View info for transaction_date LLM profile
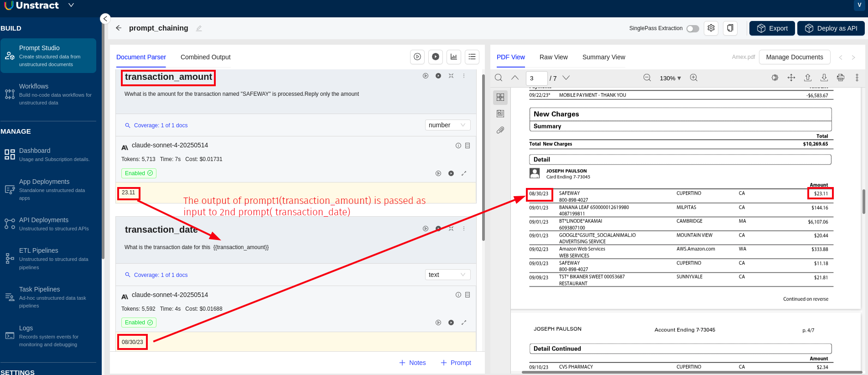 [x=458, y=295]
